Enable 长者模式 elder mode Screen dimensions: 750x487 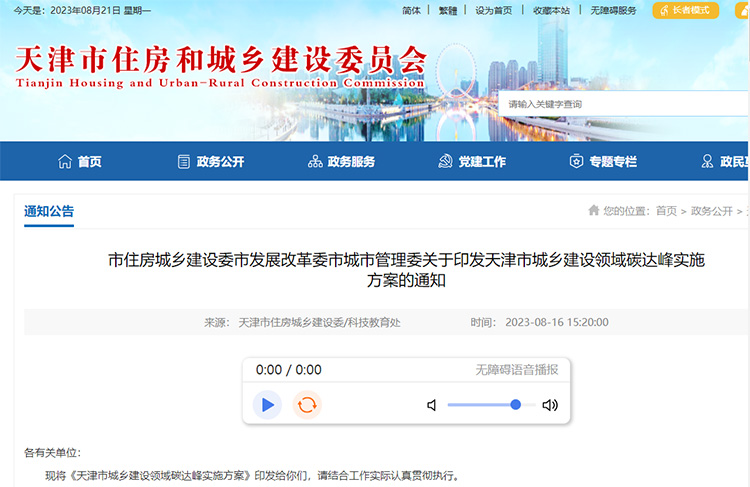[x=685, y=10]
